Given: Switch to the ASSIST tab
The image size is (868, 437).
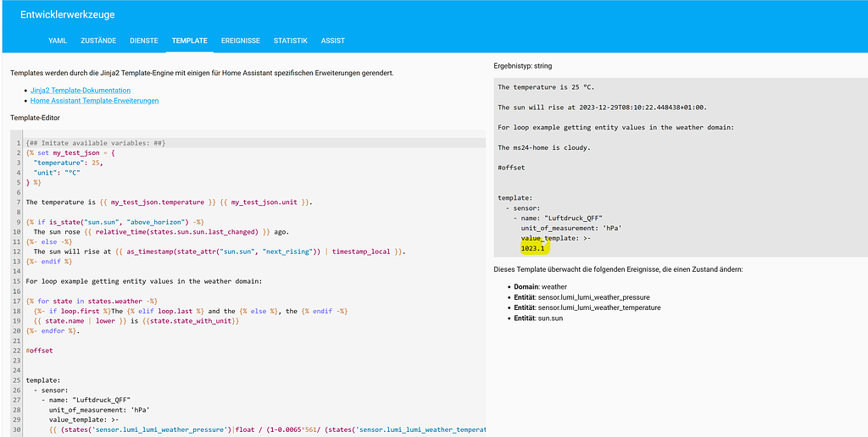Looking at the screenshot, I should pyautogui.click(x=333, y=41).
